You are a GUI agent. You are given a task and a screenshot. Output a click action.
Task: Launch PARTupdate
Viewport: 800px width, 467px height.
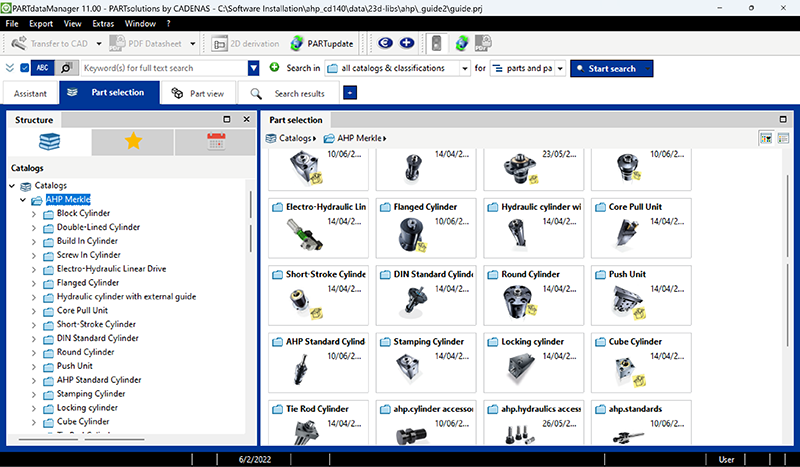pos(322,43)
